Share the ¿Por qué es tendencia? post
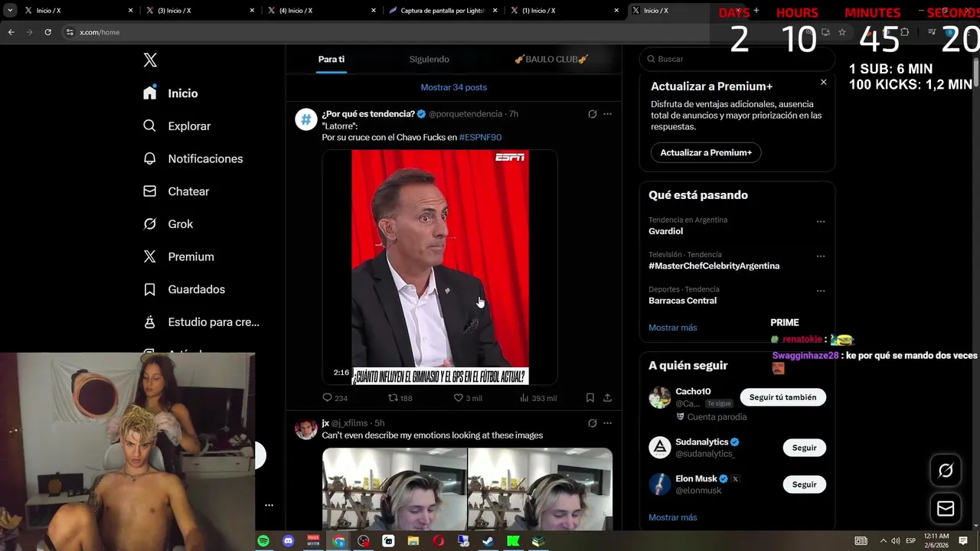 click(x=607, y=398)
